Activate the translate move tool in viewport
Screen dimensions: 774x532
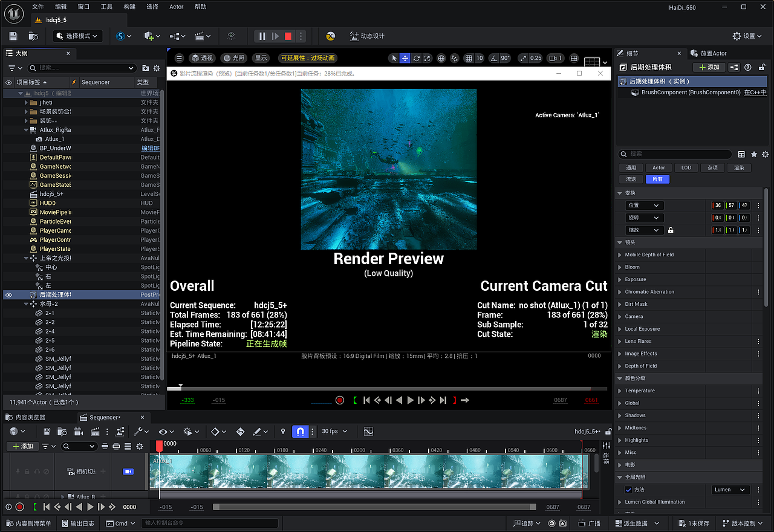pyautogui.click(x=405, y=58)
